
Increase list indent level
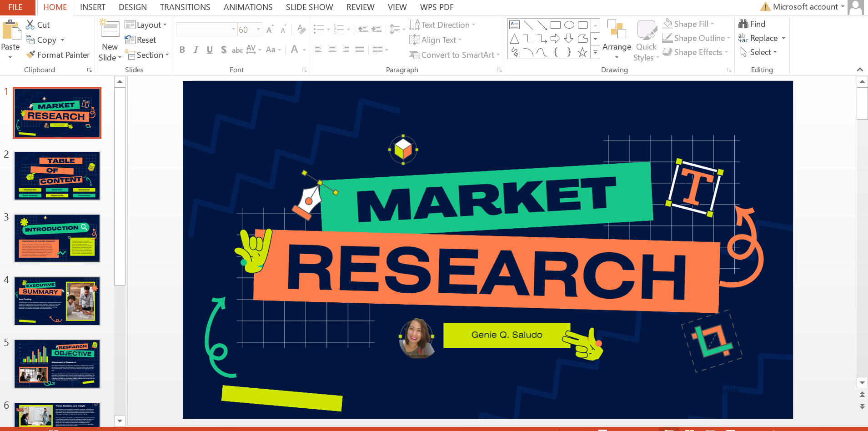click(376, 29)
